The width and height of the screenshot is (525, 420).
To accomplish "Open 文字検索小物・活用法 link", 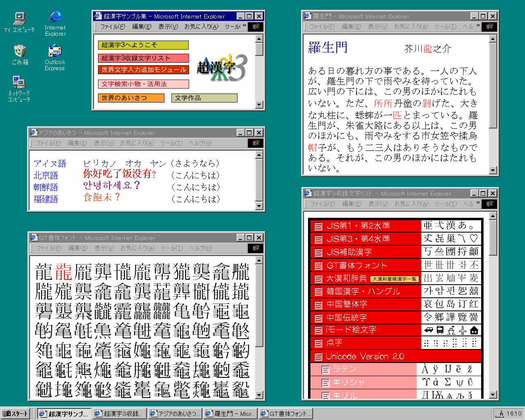I will tap(143, 84).
